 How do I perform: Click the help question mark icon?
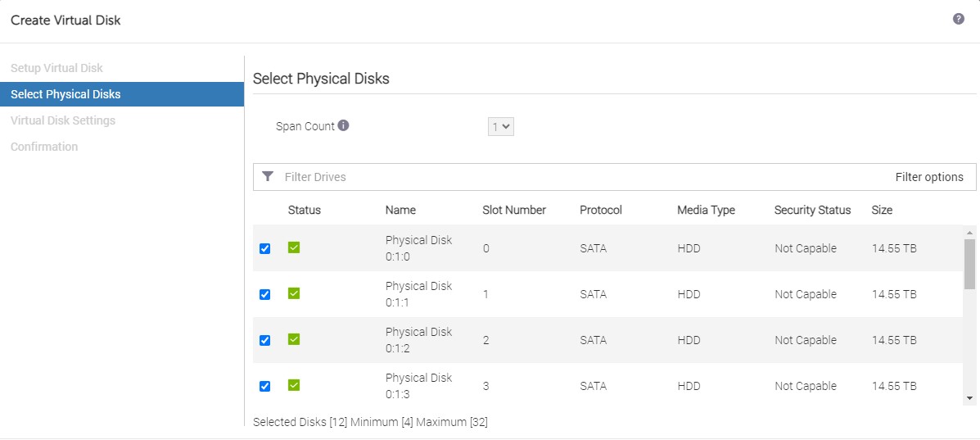click(x=958, y=19)
